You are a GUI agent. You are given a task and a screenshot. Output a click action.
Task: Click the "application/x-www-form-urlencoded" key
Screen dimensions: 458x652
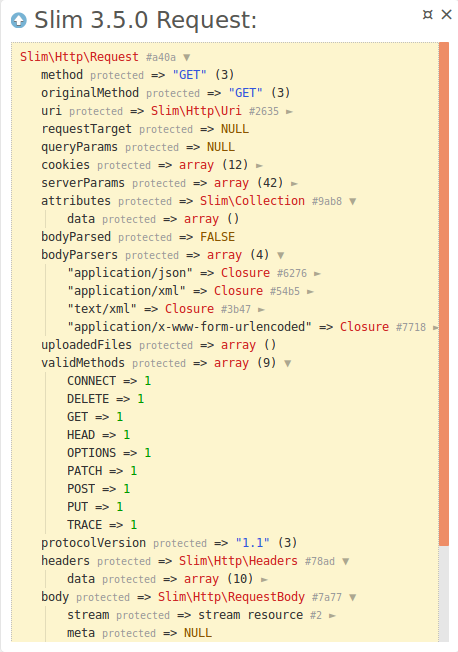(x=189, y=326)
